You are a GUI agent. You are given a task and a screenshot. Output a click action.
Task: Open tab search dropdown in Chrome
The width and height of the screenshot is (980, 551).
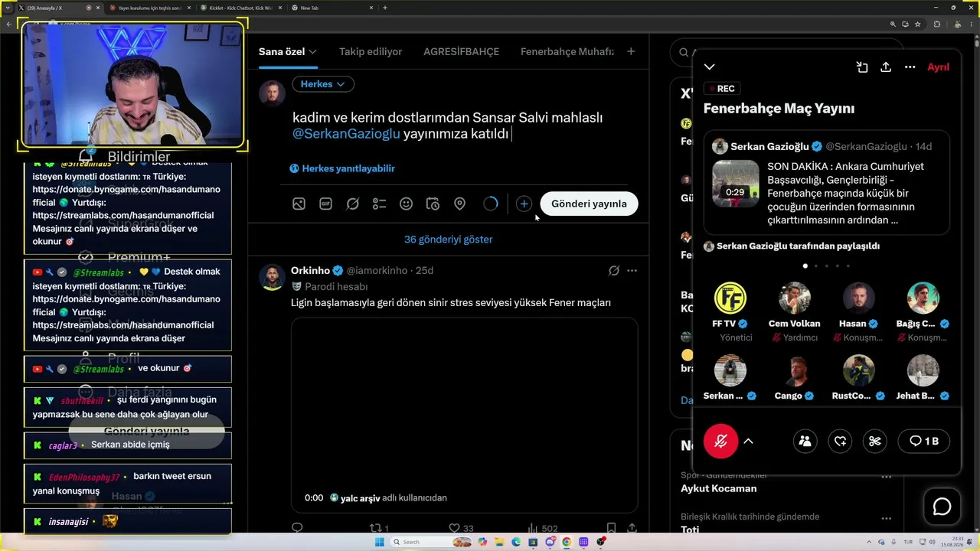[x=8, y=8]
